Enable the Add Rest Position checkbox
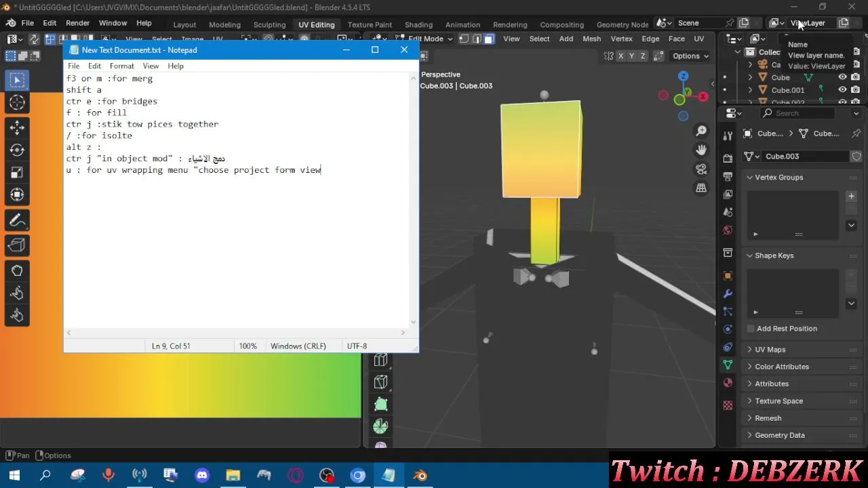Screen dimensions: 868x488 pyautogui.click(x=751, y=329)
